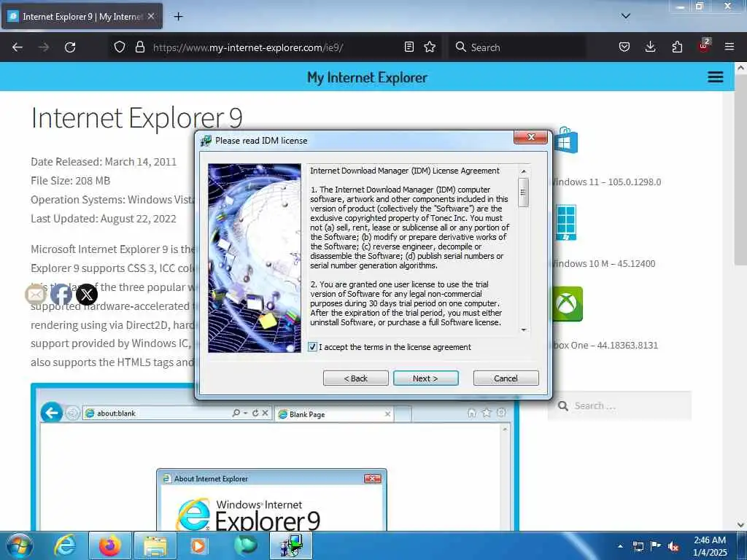The width and height of the screenshot is (747, 560).
Task: Expand the list all tabs dropdown
Action: tap(626, 16)
